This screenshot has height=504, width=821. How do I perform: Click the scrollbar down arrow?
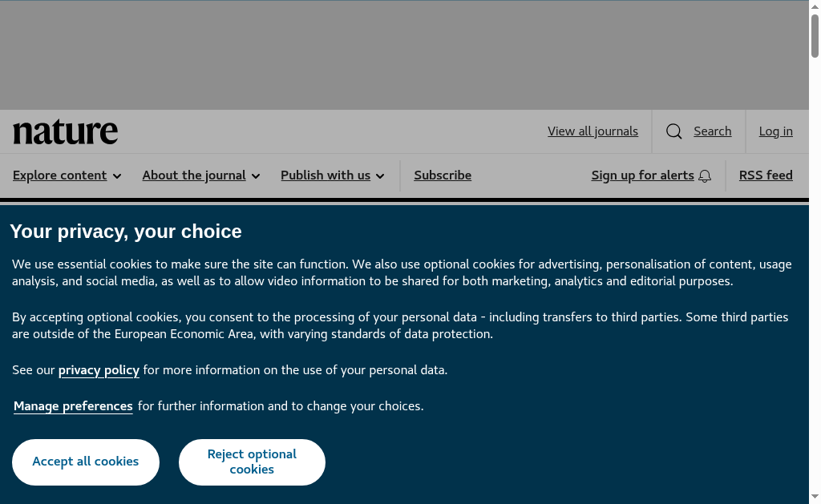[x=815, y=498]
